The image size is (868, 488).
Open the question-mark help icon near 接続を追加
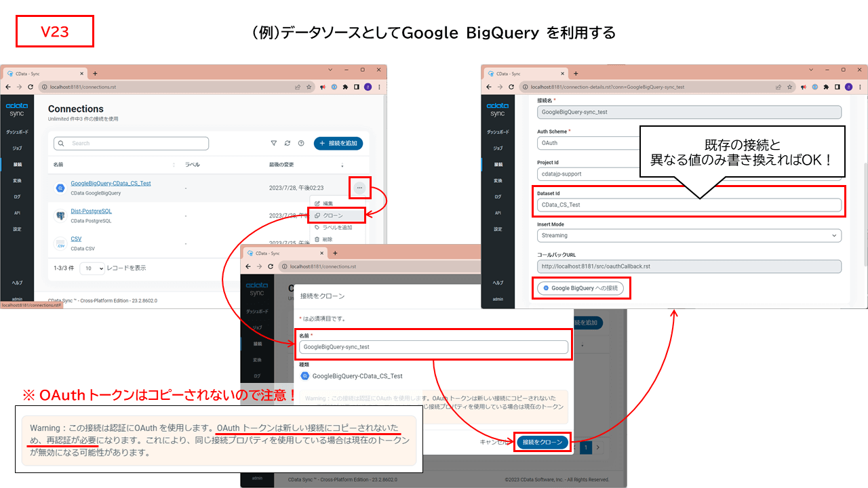point(301,143)
